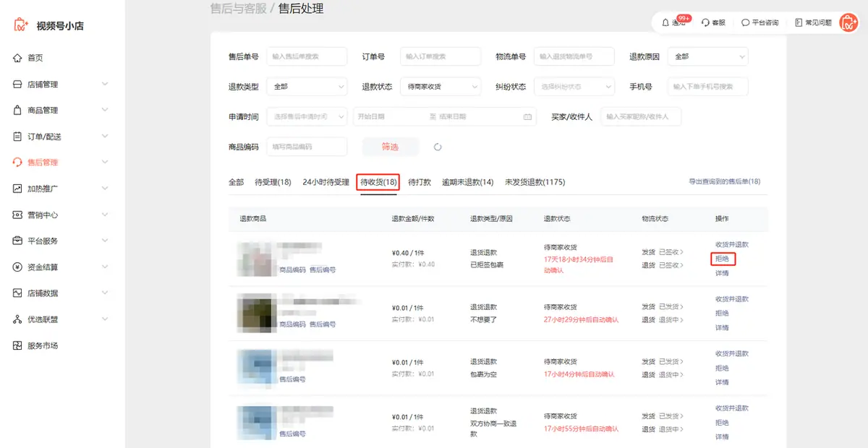This screenshot has width=868, height=448.
Task: Open 平台服务 icon in sidebar
Action: (17, 241)
